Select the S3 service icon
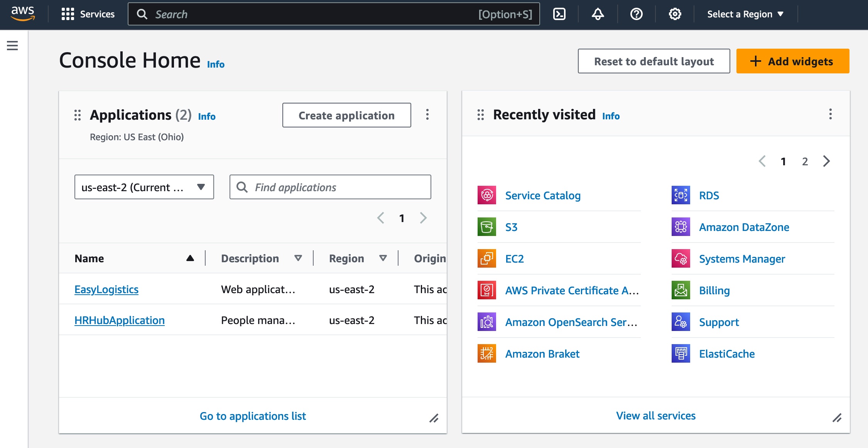Viewport: 868px width, 448px height. (x=487, y=227)
